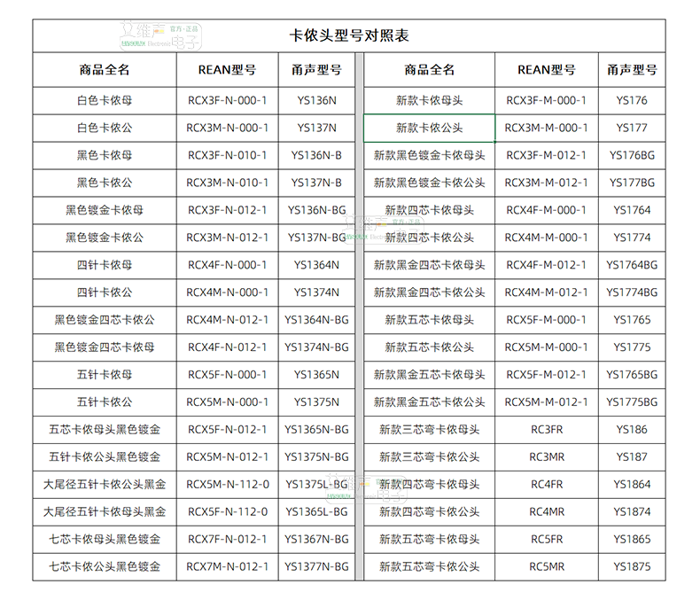Click the cell 白色卡侬母
This screenshot has width=700, height=600.
[x=105, y=101]
